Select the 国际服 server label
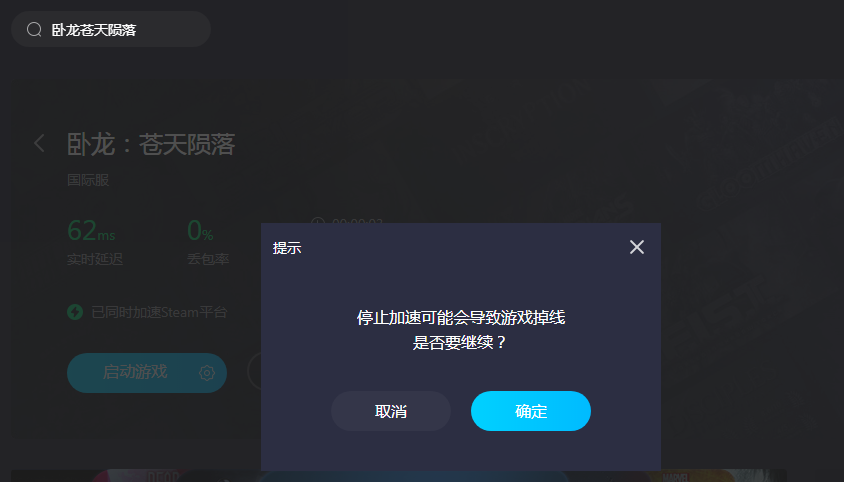This screenshot has width=844, height=482. (88, 180)
